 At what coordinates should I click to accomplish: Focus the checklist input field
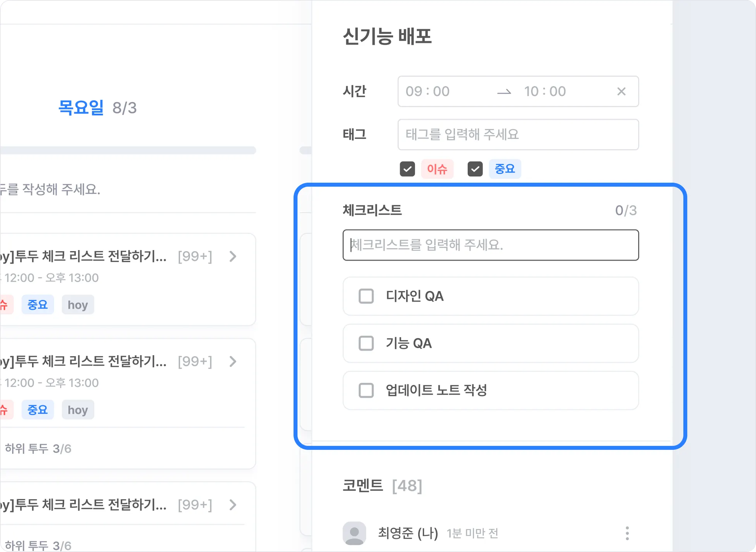(x=490, y=245)
